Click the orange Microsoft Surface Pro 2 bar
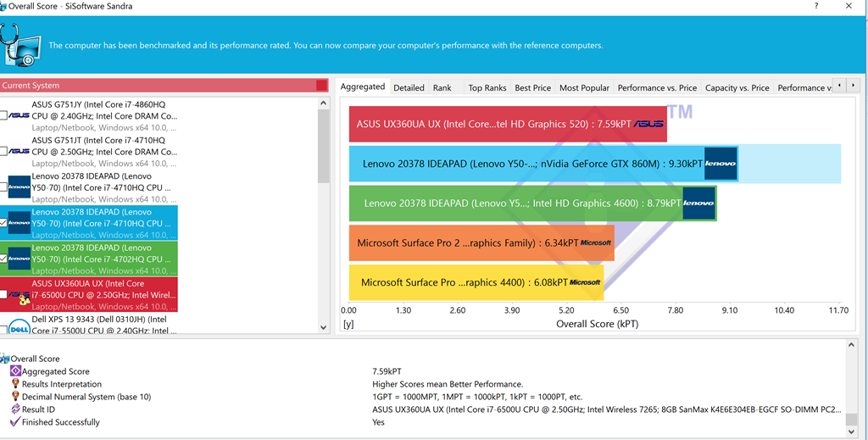The image size is (868, 440). [481, 242]
